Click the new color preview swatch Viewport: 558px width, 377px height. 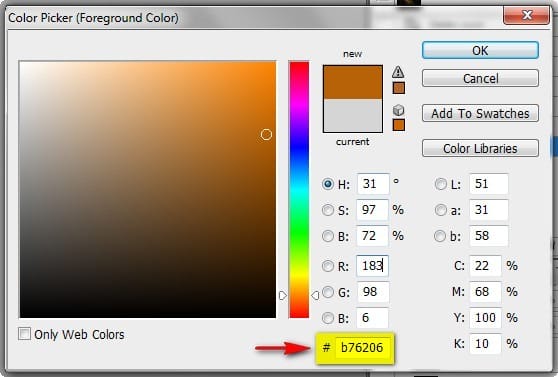[x=353, y=82]
